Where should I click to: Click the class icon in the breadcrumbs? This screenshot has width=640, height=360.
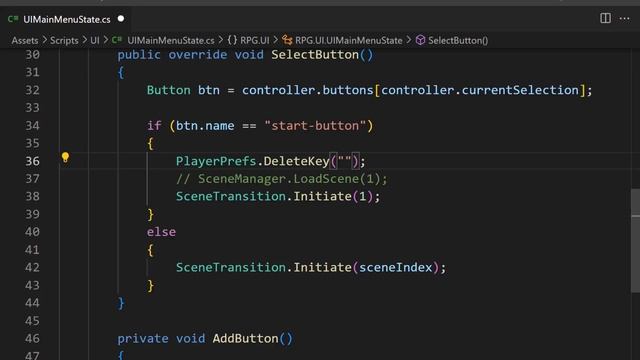point(287,40)
